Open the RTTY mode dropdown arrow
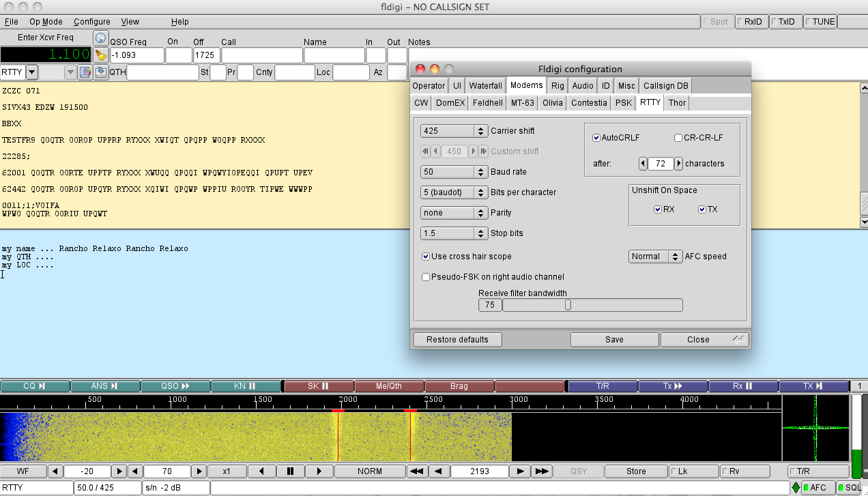The width and height of the screenshot is (868, 496). pyautogui.click(x=32, y=72)
